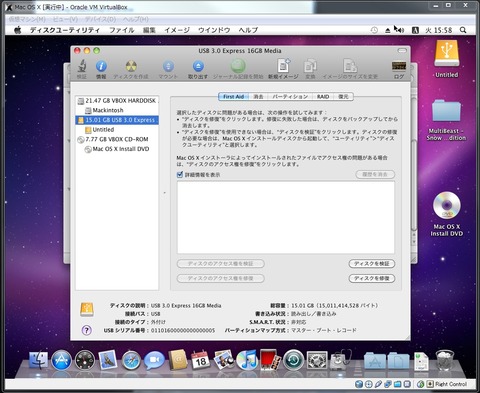Click ディスクのアクセス権を修復 button
This screenshot has width=480, height=393.
click(x=220, y=278)
